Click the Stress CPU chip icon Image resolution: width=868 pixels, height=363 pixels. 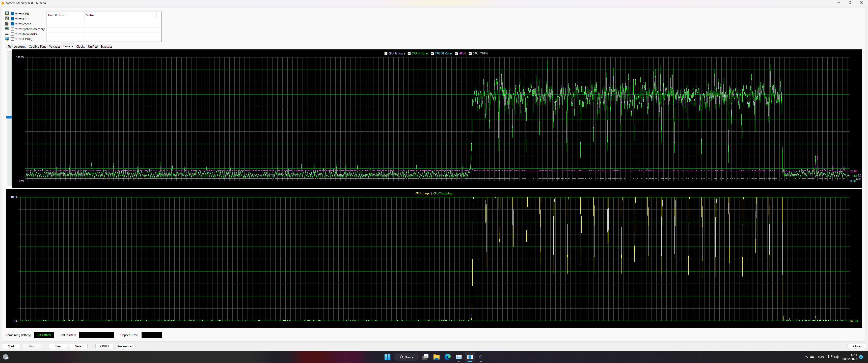click(x=7, y=13)
